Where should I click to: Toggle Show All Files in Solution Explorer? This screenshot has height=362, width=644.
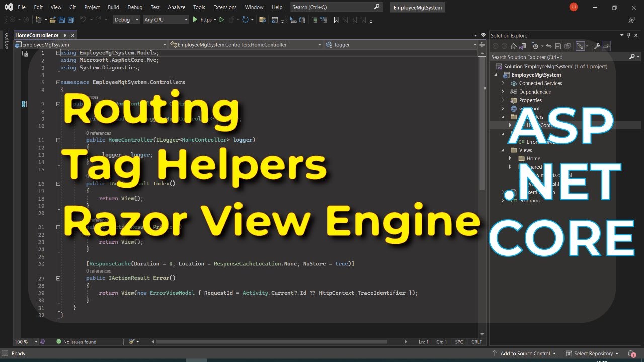pyautogui.click(x=568, y=46)
